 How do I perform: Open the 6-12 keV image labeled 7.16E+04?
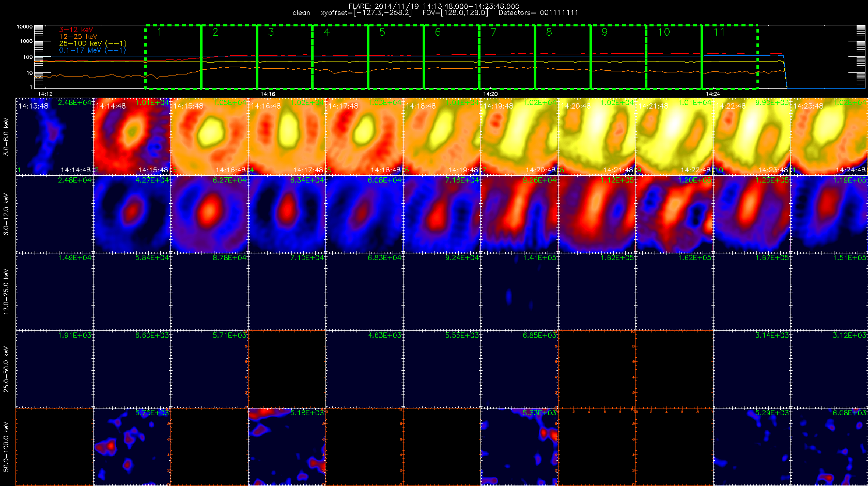click(442, 214)
